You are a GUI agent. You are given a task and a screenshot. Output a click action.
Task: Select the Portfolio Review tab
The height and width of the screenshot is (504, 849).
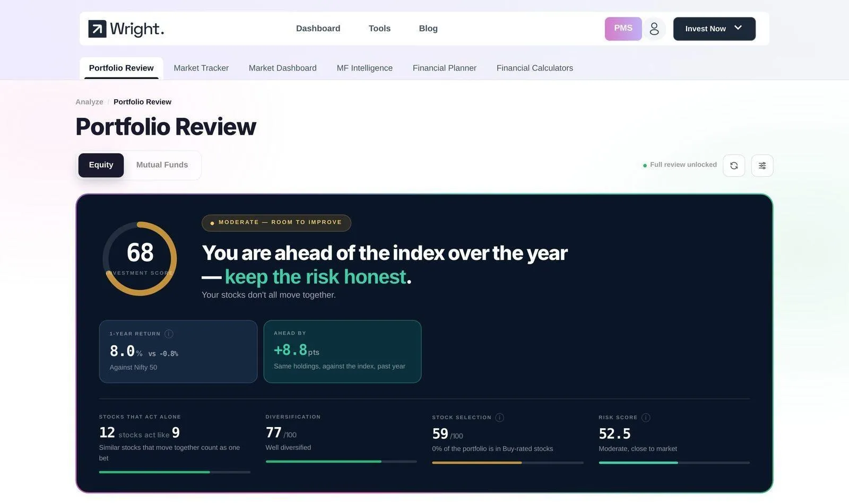tap(122, 68)
